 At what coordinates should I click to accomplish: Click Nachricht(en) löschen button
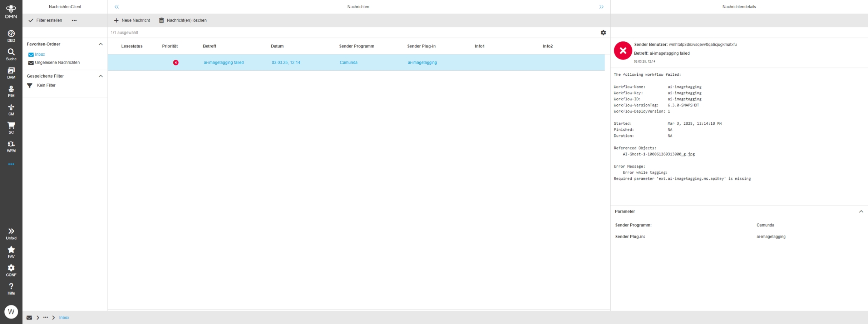coord(183,20)
